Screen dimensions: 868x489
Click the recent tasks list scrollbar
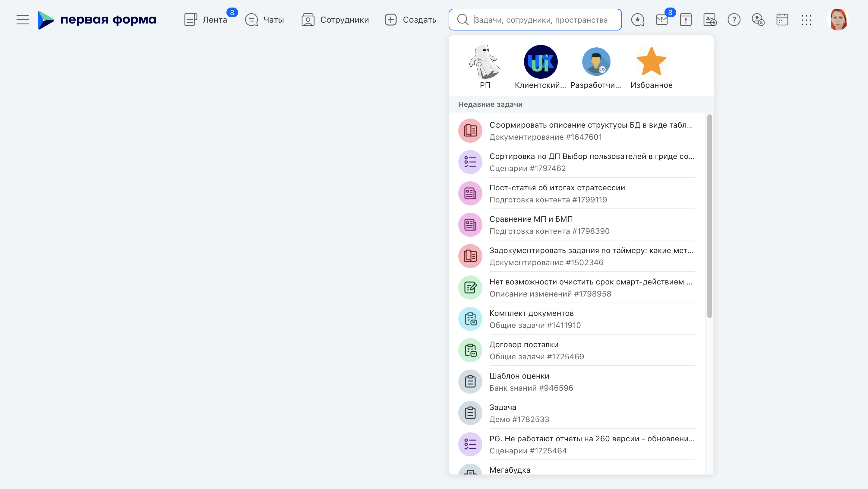[x=709, y=216]
